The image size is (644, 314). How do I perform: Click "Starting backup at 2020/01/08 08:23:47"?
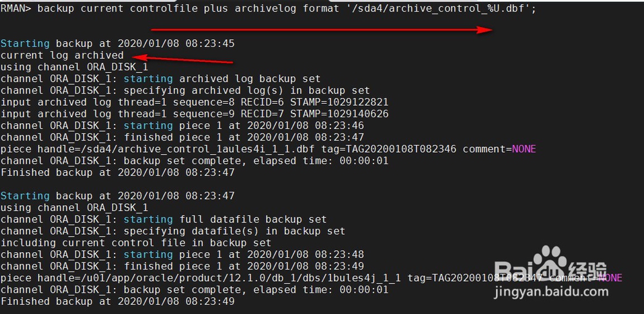point(117,195)
